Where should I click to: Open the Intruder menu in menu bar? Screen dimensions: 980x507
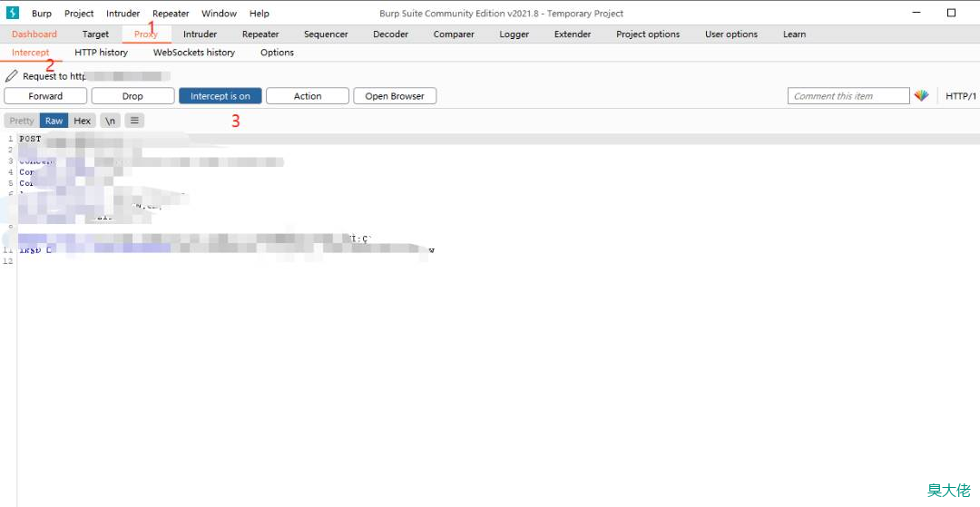click(123, 13)
